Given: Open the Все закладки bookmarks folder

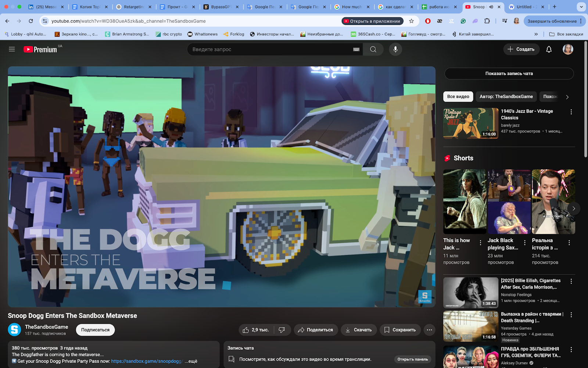Looking at the screenshot, I should point(566,34).
